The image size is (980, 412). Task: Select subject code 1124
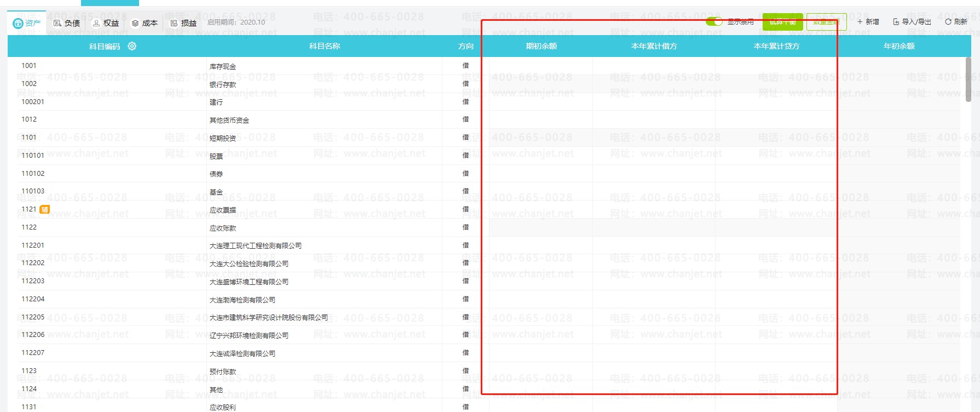[x=29, y=389]
